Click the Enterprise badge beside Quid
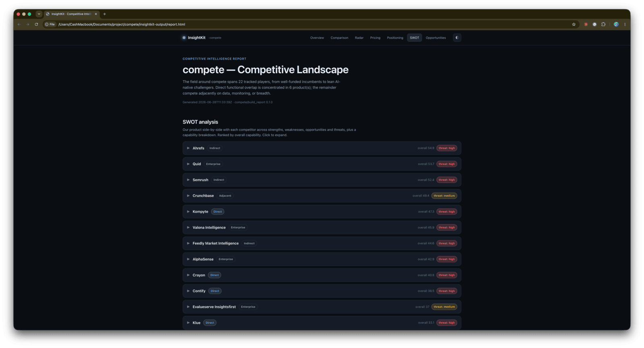 coord(213,164)
